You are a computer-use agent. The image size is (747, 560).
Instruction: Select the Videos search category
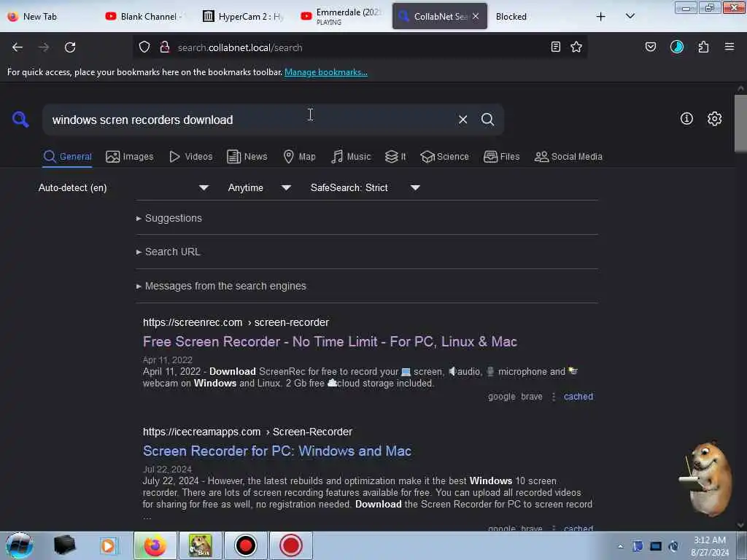191,157
